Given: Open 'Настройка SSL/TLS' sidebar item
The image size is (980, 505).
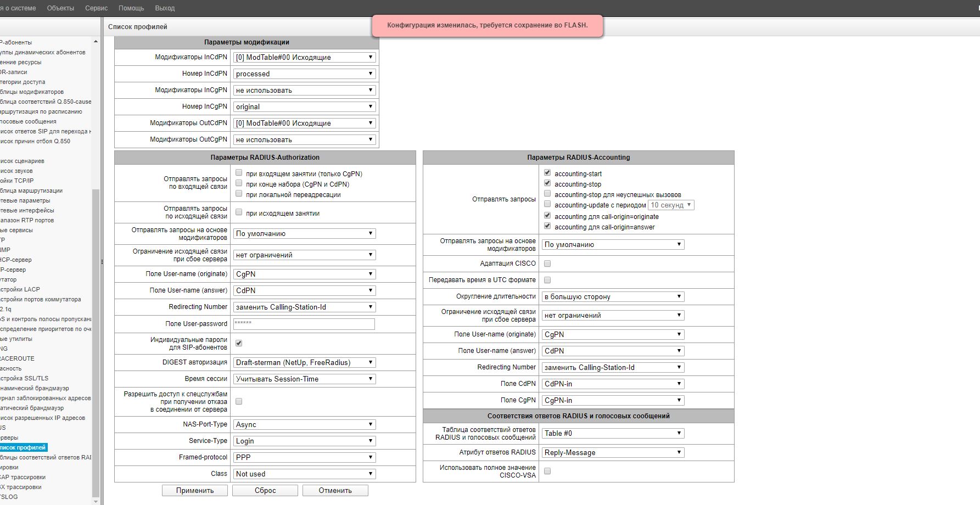Looking at the screenshot, I should (x=24, y=378).
